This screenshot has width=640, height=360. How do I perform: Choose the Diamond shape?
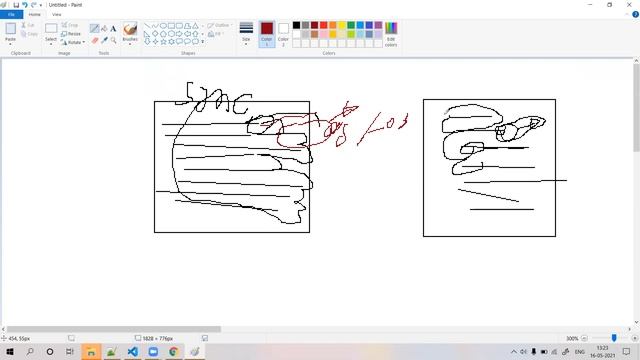click(155, 34)
